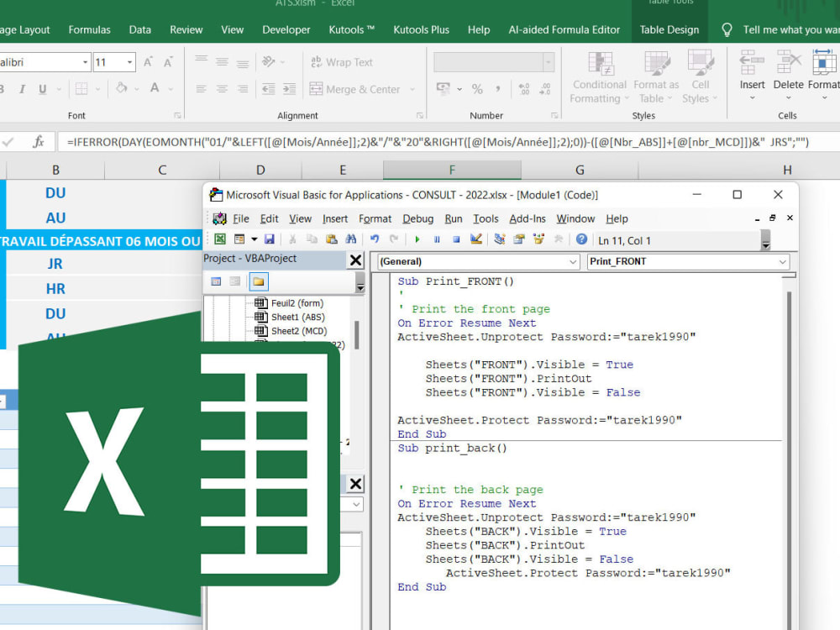This screenshot has height=630, width=840.
Task: Select Sheet1 (ABS) in the project tree
Action: pyautogui.click(x=297, y=318)
